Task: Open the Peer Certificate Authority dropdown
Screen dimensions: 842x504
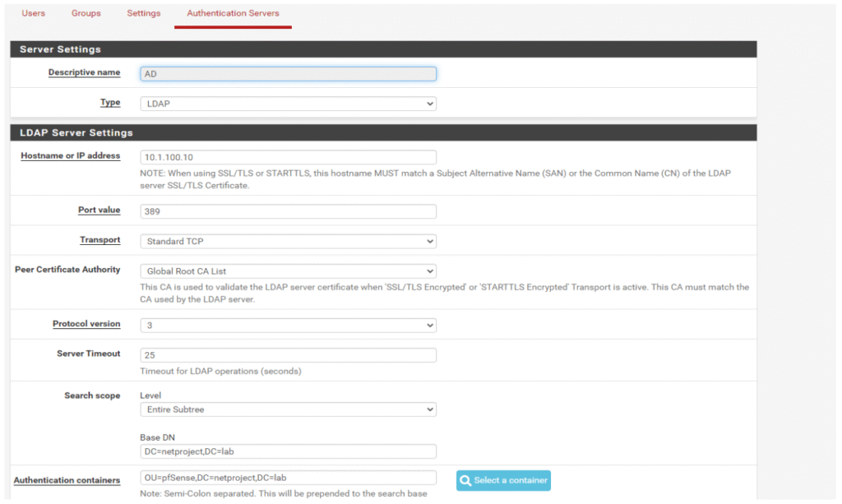Action: pyautogui.click(x=288, y=270)
